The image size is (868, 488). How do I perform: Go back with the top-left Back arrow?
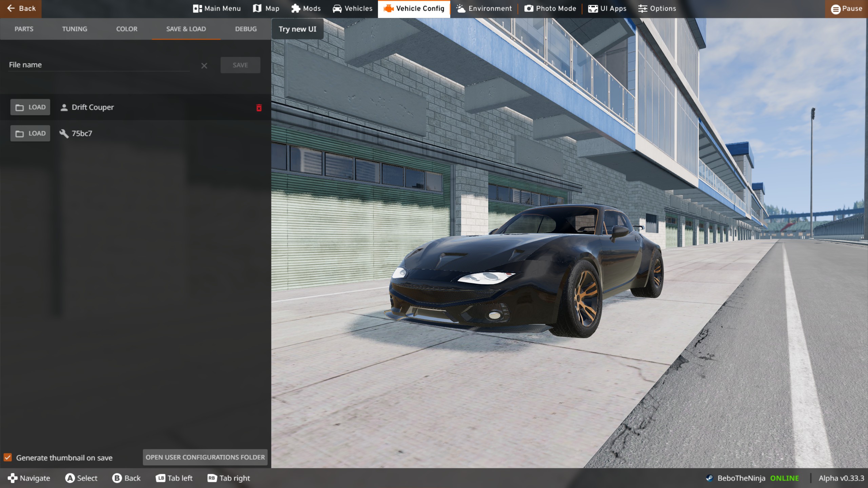coord(21,8)
